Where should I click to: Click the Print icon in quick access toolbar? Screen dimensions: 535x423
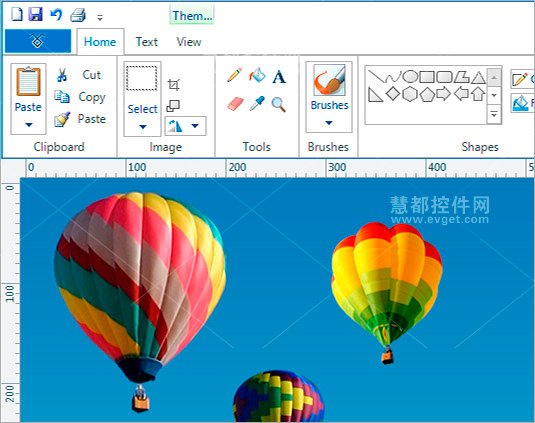(x=78, y=15)
